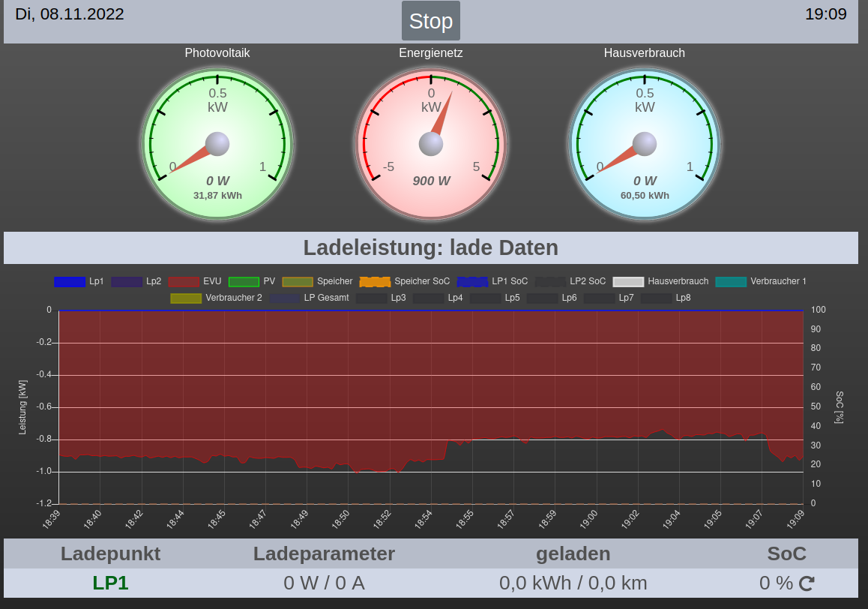
Task: Toggle LP1 SoC legend entry
Action: 492,282
